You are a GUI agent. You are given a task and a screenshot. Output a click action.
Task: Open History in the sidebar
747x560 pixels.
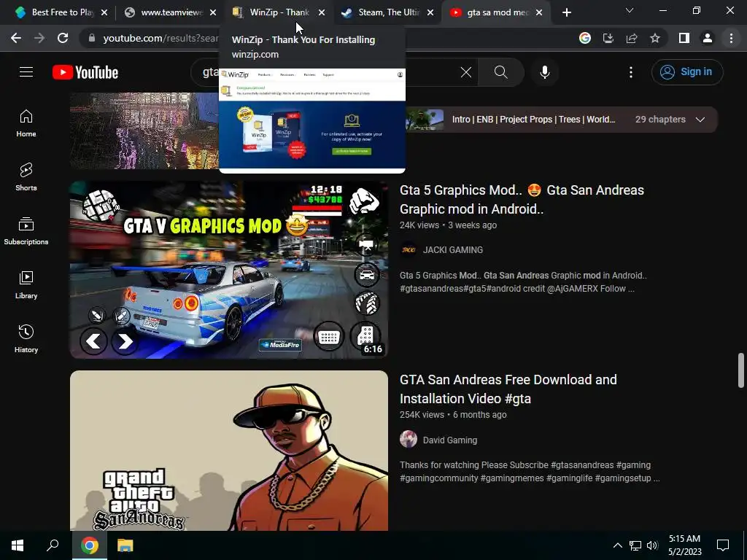point(26,339)
